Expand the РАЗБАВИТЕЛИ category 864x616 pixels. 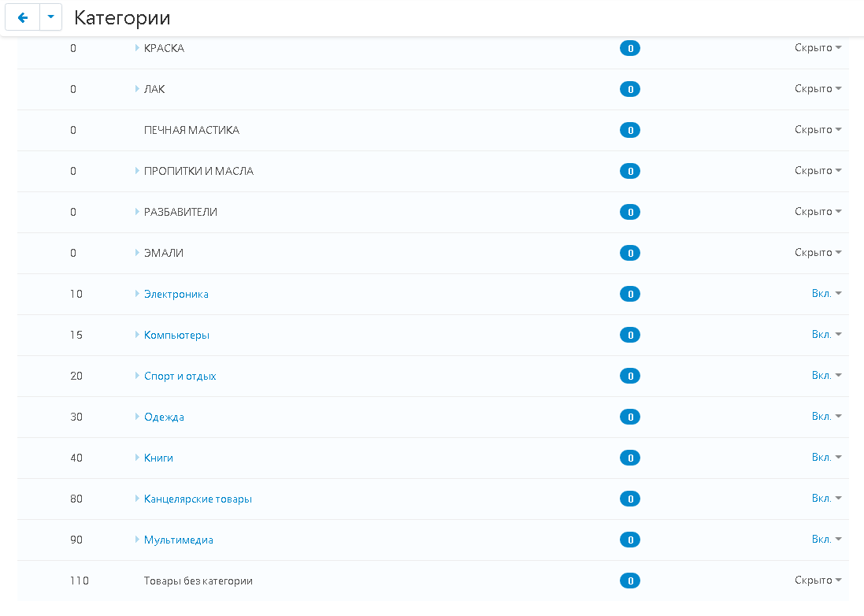point(137,212)
